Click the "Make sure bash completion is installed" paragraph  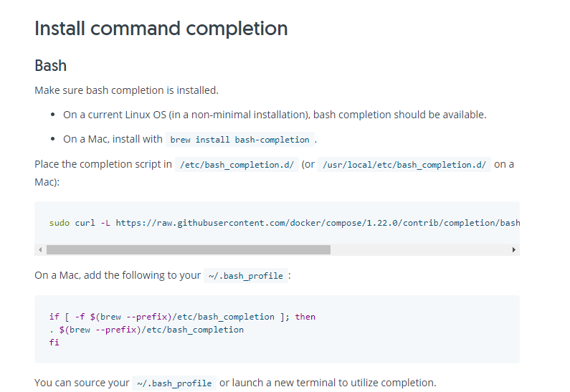tap(126, 90)
